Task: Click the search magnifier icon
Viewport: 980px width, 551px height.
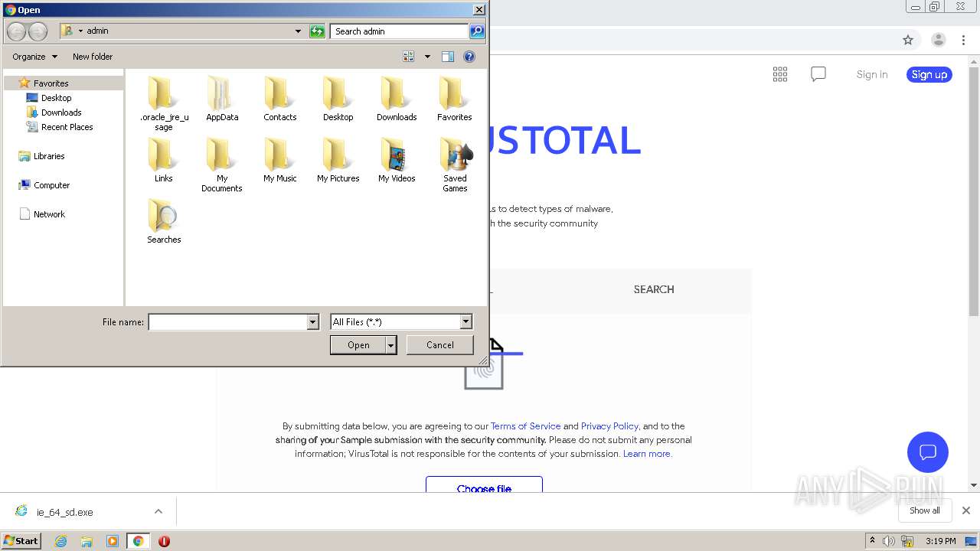Action: [x=477, y=31]
